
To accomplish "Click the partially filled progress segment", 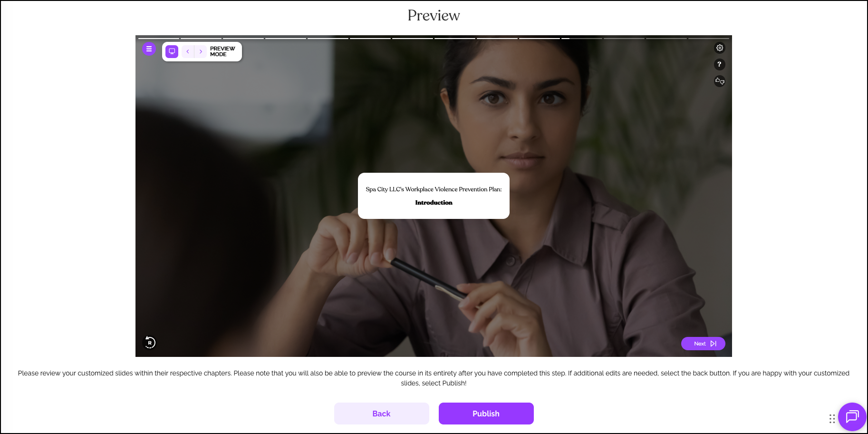I will point(581,38).
